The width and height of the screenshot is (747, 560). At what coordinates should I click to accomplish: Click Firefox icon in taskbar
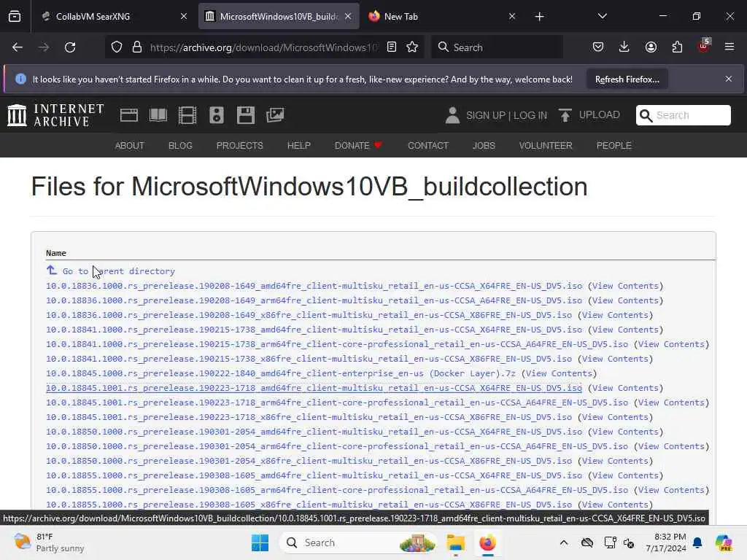click(487, 542)
